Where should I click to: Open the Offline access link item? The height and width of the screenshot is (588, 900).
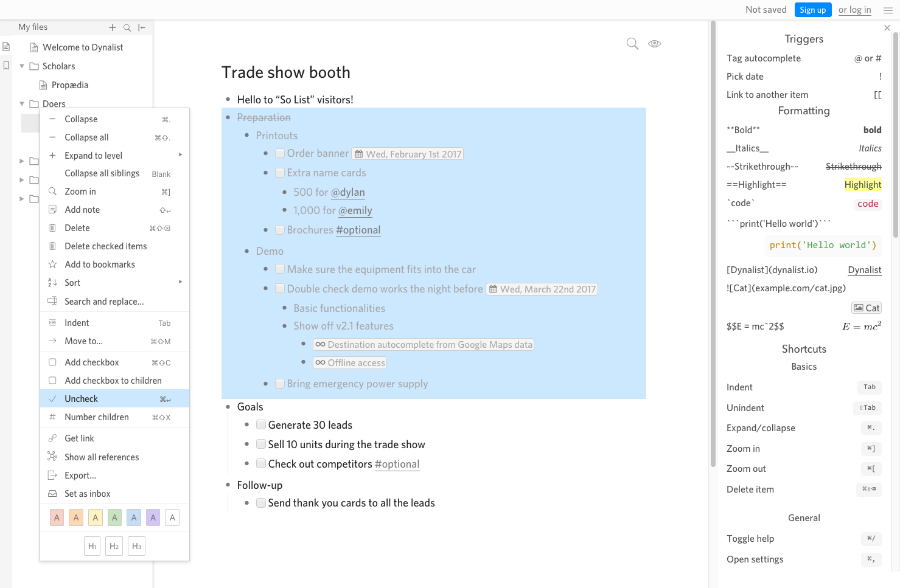350,363
